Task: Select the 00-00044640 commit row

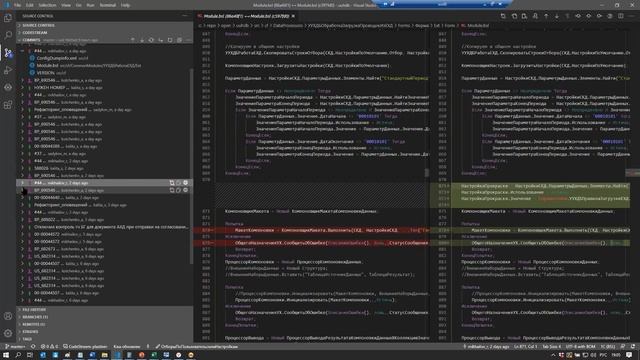Action: pyautogui.click(x=104, y=198)
